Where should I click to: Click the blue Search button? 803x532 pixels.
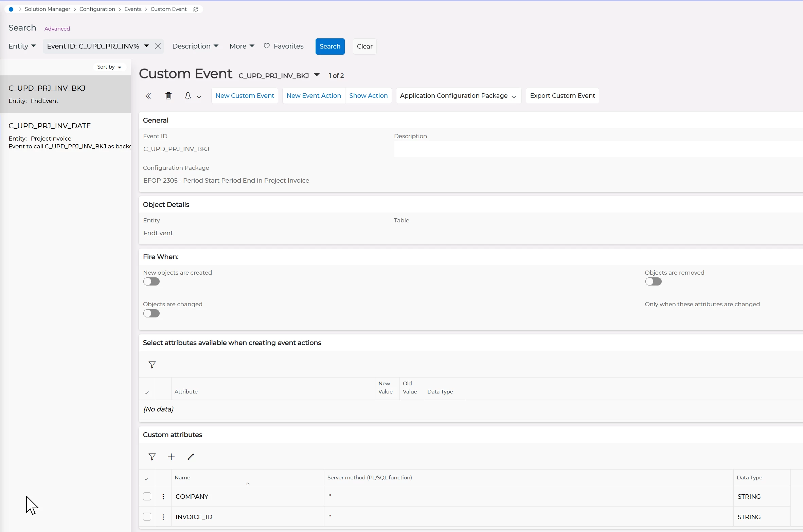pos(329,46)
